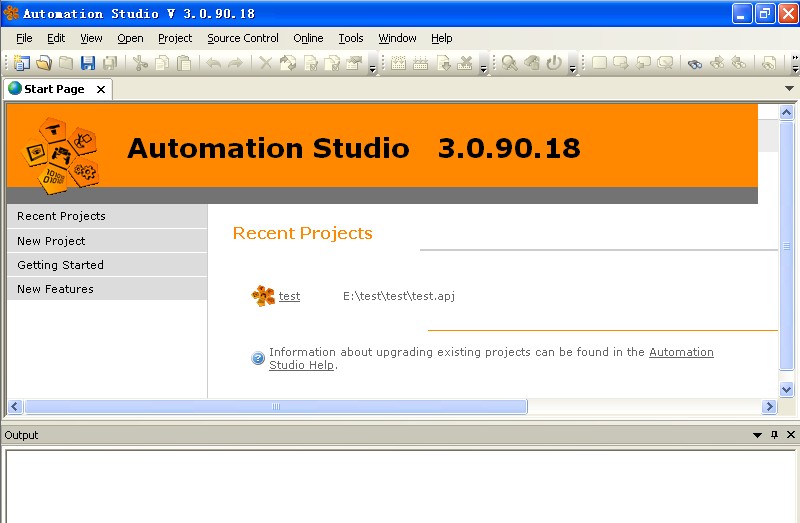This screenshot has width=800, height=523.
Task: Click the Paste clipboard icon
Action: pyautogui.click(x=184, y=63)
